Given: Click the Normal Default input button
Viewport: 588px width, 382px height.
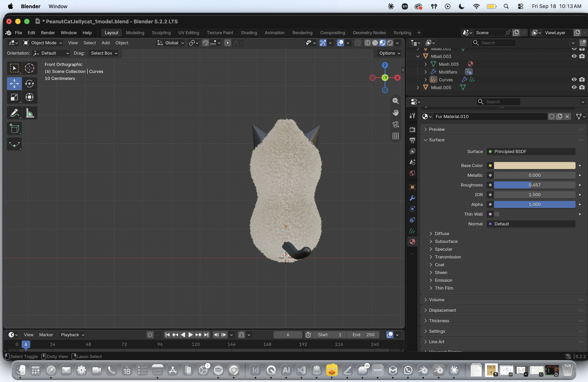Looking at the screenshot, I should pos(531,224).
